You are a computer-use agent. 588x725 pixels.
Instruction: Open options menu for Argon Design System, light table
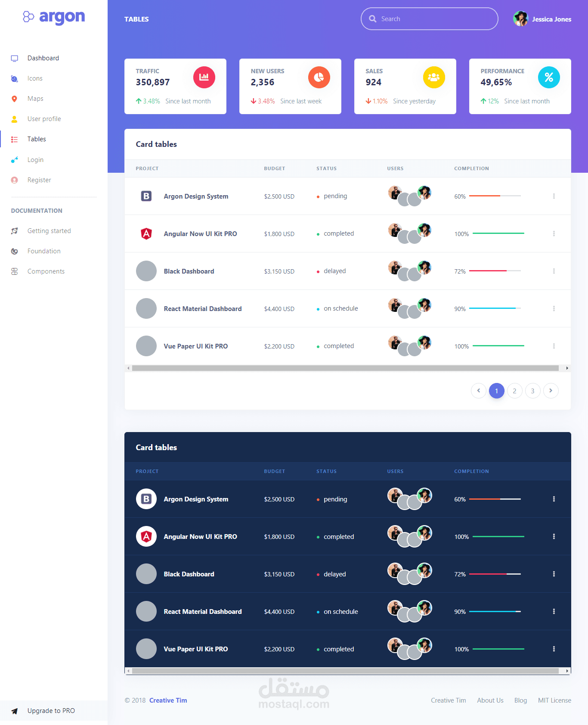click(554, 196)
